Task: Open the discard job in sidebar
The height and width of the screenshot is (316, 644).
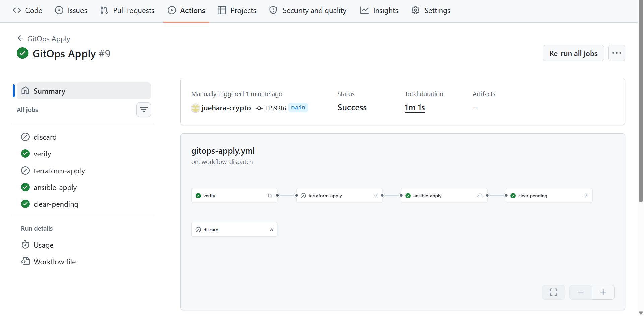Action: pyautogui.click(x=84, y=137)
